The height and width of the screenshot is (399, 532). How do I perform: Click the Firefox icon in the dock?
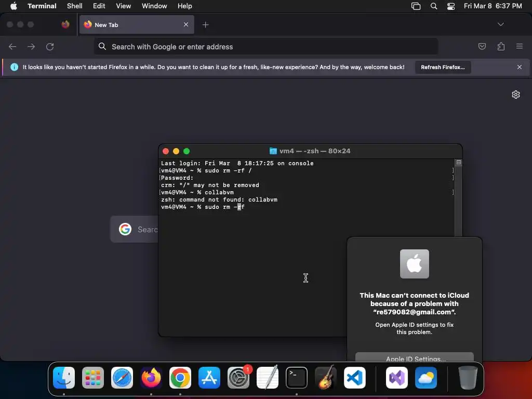coord(151,377)
